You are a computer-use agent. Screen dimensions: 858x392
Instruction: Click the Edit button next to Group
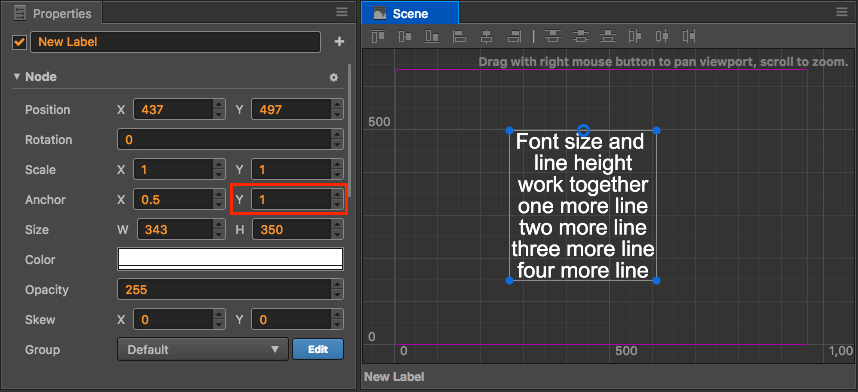coord(318,349)
